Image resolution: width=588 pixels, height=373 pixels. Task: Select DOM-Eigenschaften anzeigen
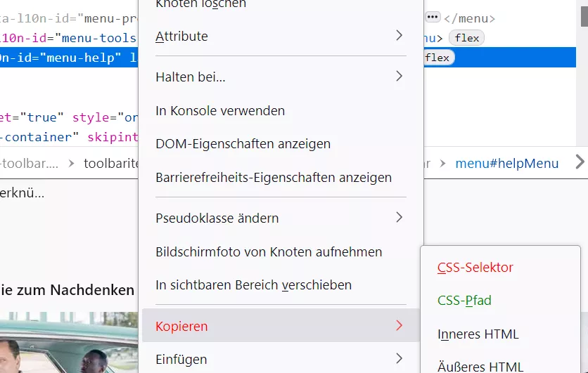click(281, 144)
